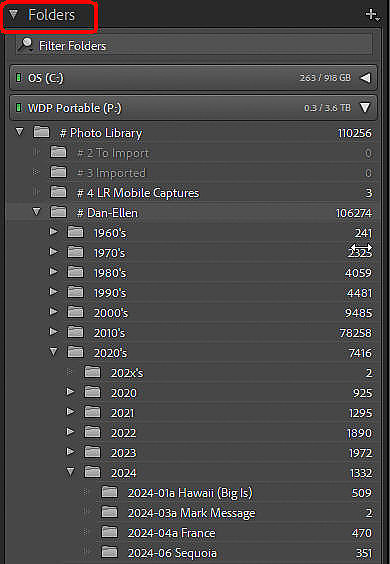The image size is (390, 564).
Task: Expand the 1980's folder
Action: point(54,272)
